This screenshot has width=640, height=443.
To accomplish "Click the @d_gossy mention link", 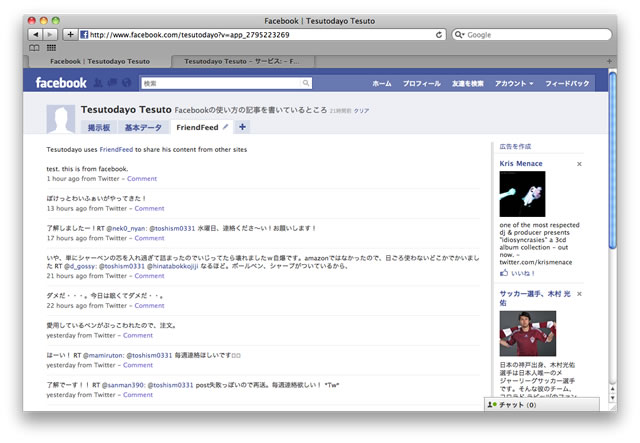I will point(80,266).
